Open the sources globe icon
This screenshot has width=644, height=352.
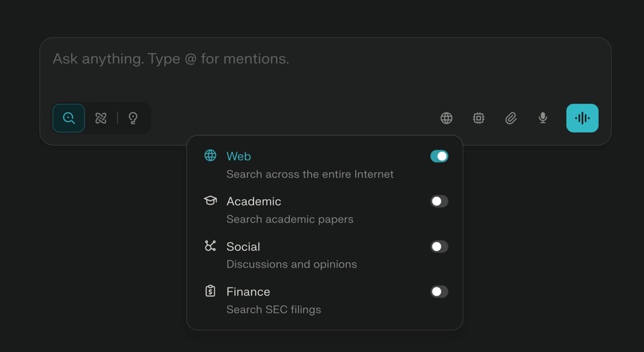click(x=446, y=118)
